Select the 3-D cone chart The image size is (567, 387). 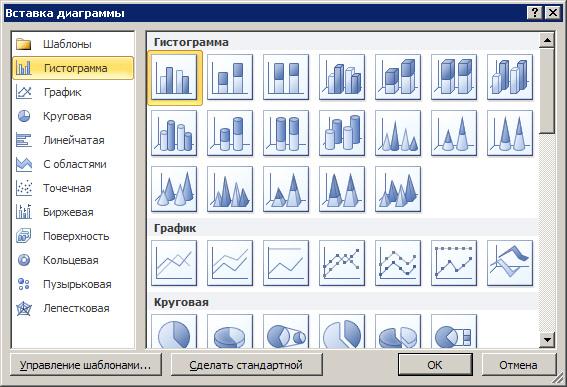tap(174, 189)
